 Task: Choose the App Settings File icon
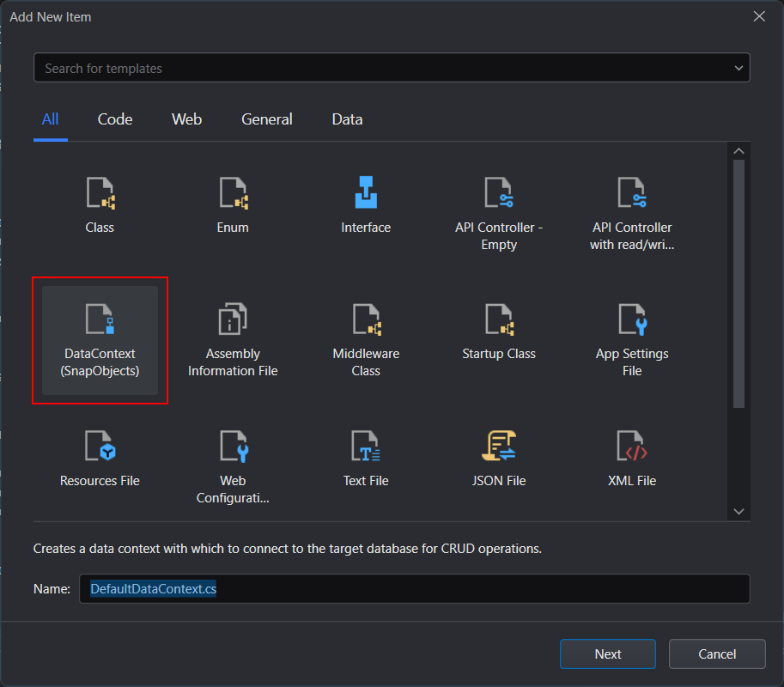point(632,320)
